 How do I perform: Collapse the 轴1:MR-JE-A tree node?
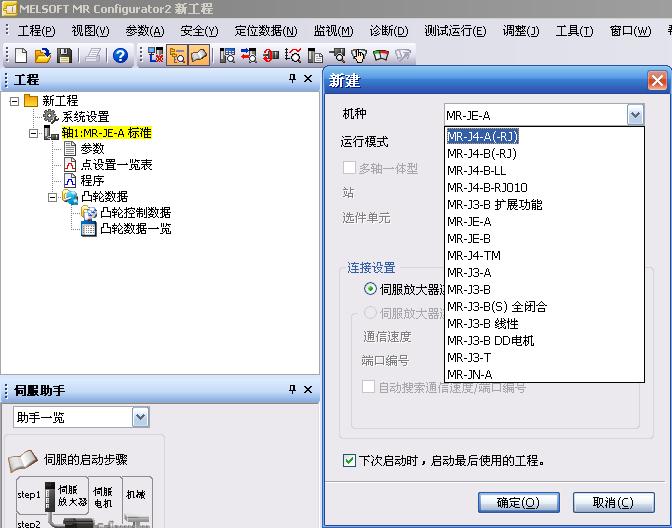[33, 133]
